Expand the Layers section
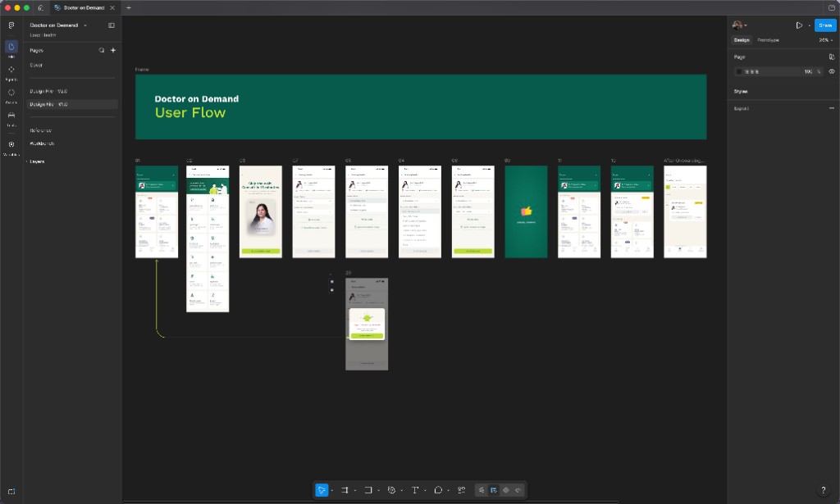 pos(35,161)
